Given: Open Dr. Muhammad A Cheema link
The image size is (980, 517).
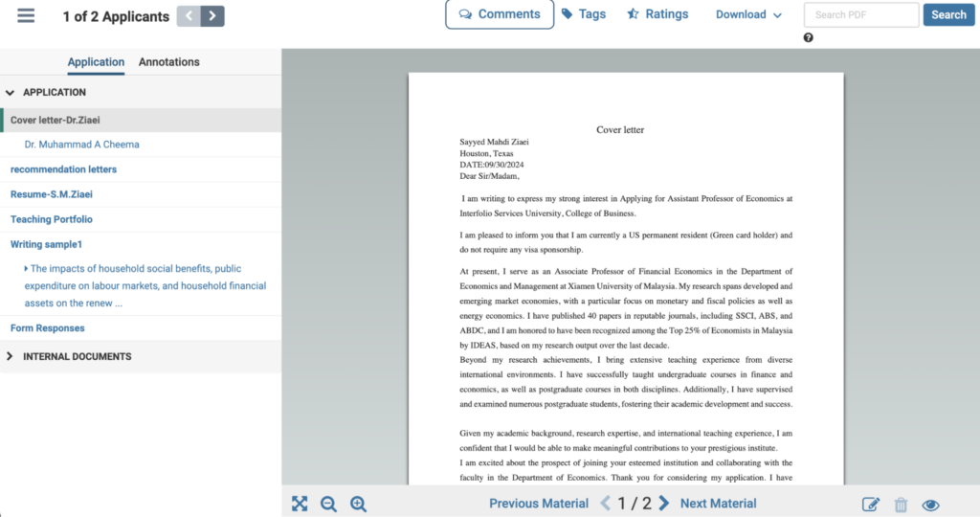Looking at the screenshot, I should tap(82, 145).
